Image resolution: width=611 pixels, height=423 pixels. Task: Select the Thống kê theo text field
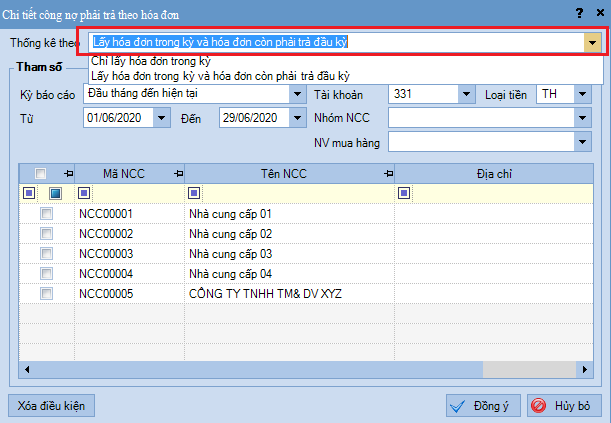[x=336, y=42]
